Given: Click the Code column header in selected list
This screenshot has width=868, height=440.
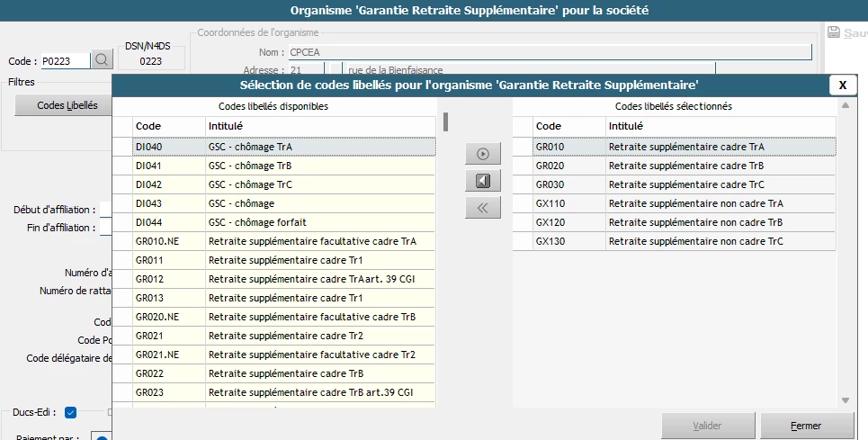Looking at the screenshot, I should (569, 126).
